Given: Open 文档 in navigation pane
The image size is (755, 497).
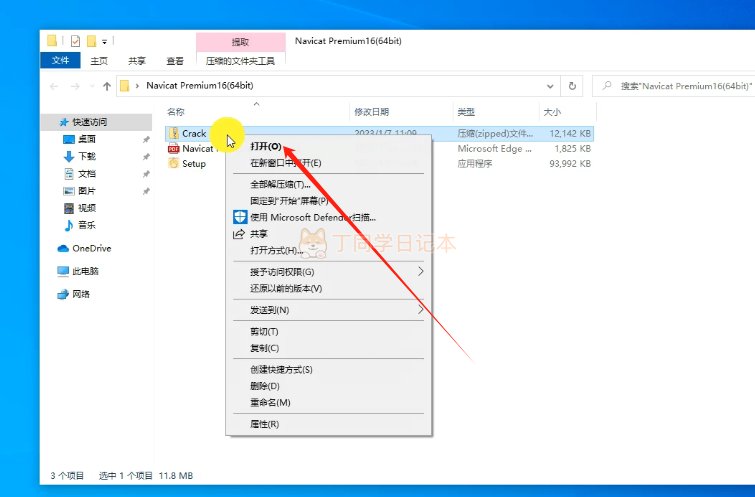Looking at the screenshot, I should click(87, 173).
